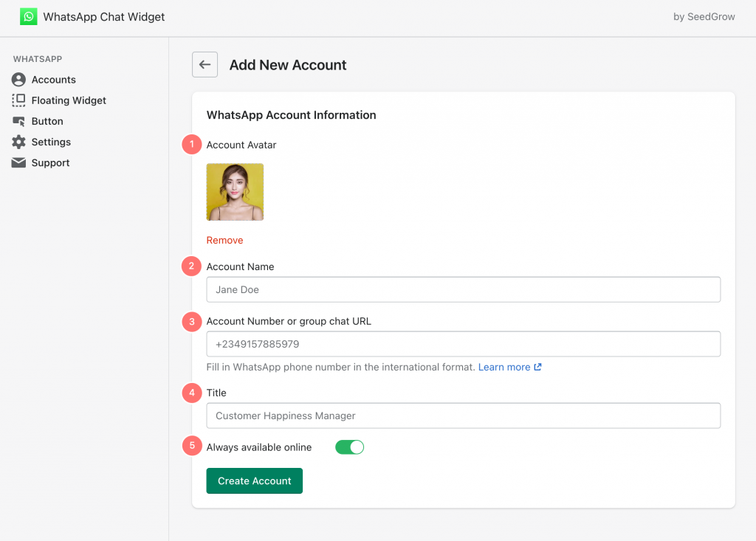Screen dimensions: 756x541
Task: Click the Account Name input field
Action: click(463, 289)
